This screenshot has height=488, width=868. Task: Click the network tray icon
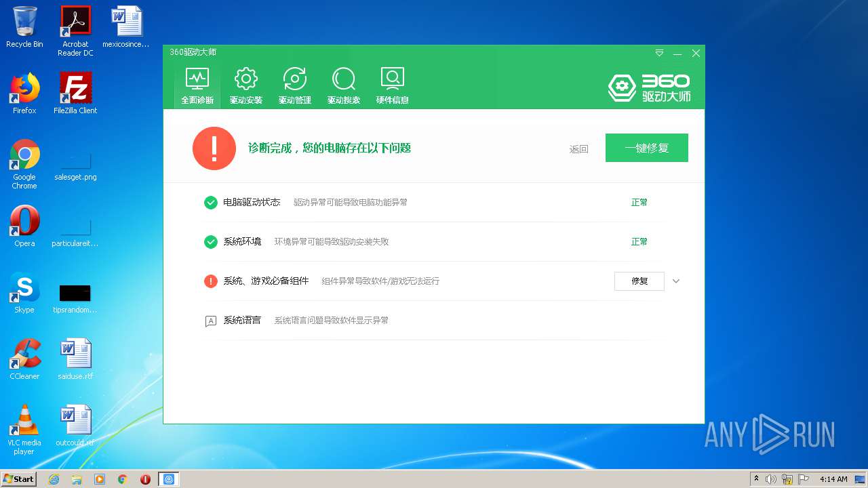tap(787, 479)
